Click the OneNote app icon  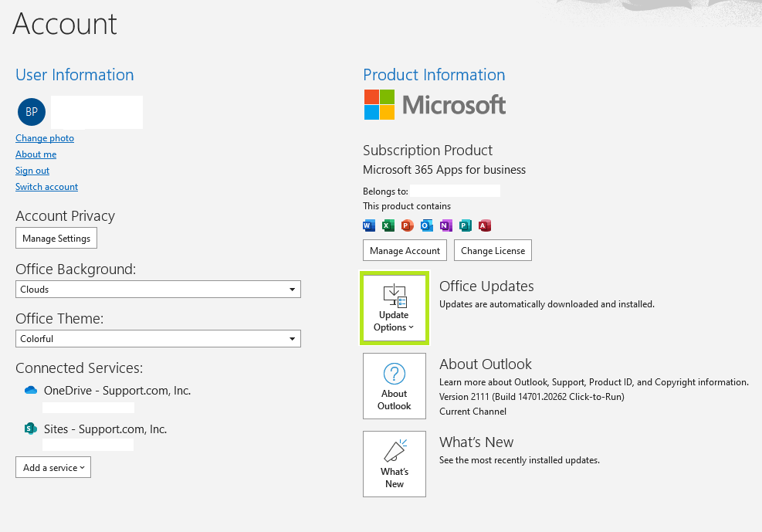pyautogui.click(x=445, y=225)
